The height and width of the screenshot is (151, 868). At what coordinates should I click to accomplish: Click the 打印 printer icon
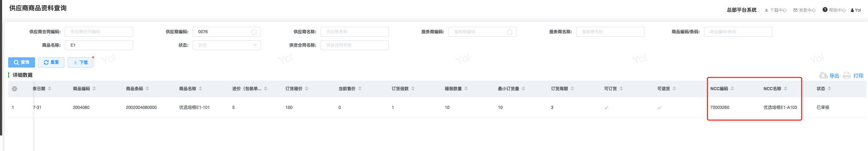click(x=846, y=75)
